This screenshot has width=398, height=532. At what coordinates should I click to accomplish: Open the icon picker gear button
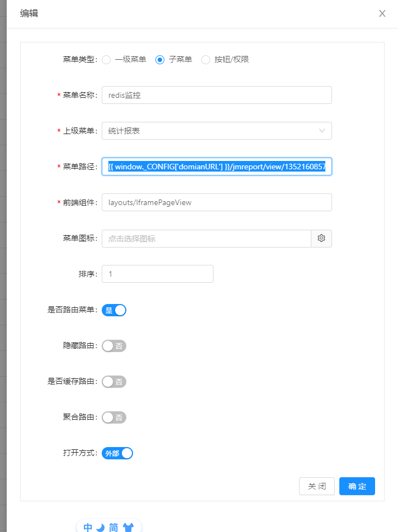tap(321, 239)
